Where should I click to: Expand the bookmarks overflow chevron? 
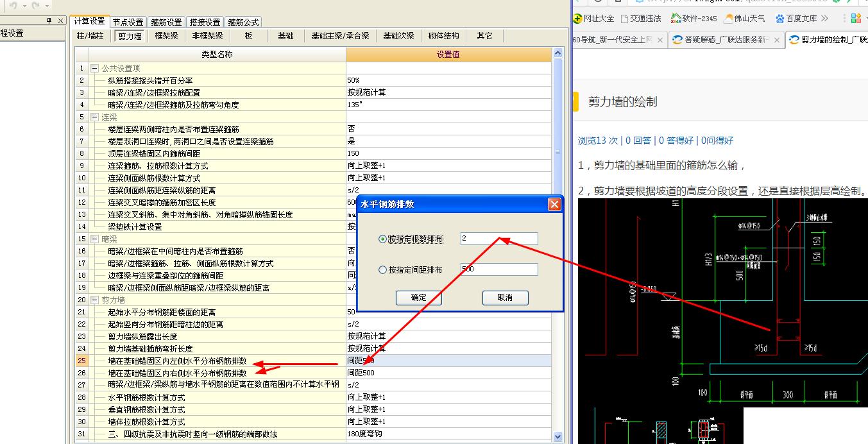(825, 18)
